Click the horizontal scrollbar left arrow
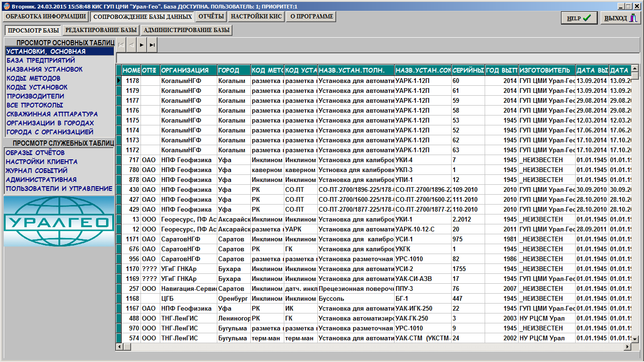The image size is (644, 362). [120, 347]
